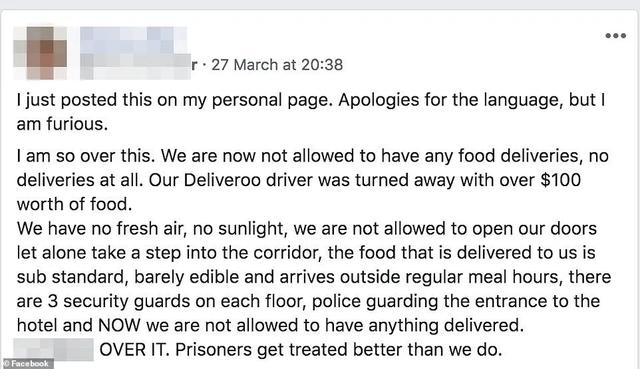The height and width of the screenshot is (369, 640).
Task: Click the phrase worth of food
Action: point(74,204)
